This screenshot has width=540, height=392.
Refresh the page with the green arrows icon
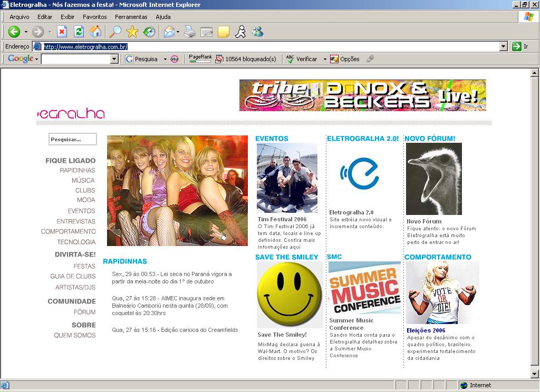point(79,32)
